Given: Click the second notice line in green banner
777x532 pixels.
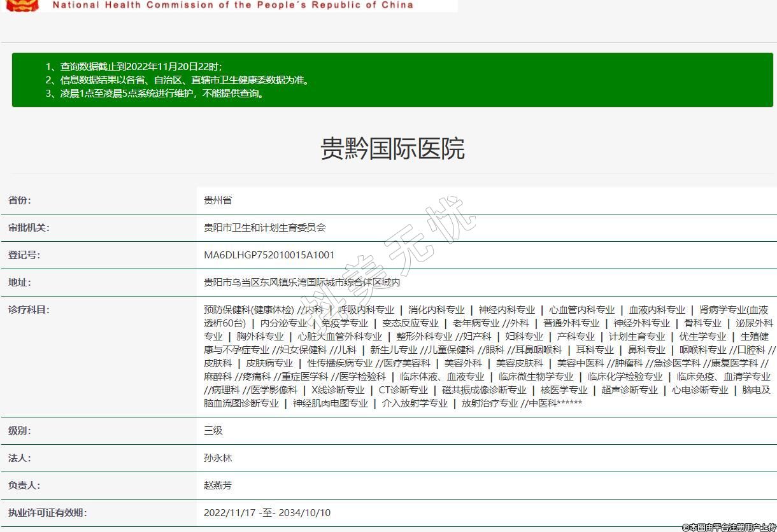Looking at the screenshot, I should [x=178, y=80].
